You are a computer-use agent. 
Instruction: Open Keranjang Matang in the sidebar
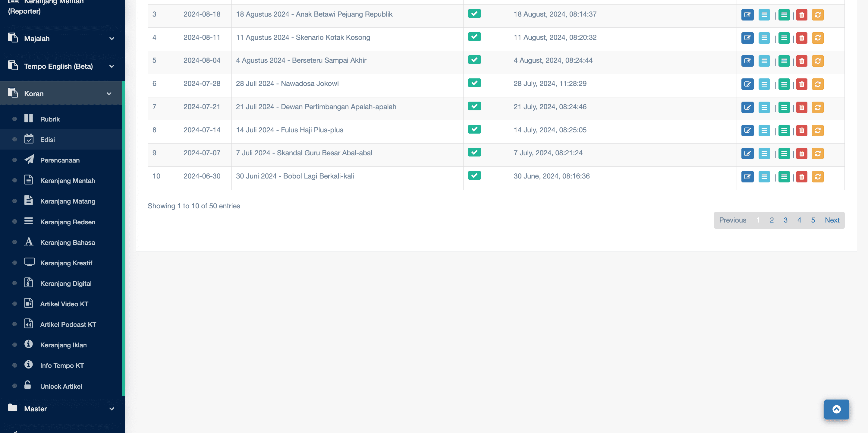click(61, 201)
